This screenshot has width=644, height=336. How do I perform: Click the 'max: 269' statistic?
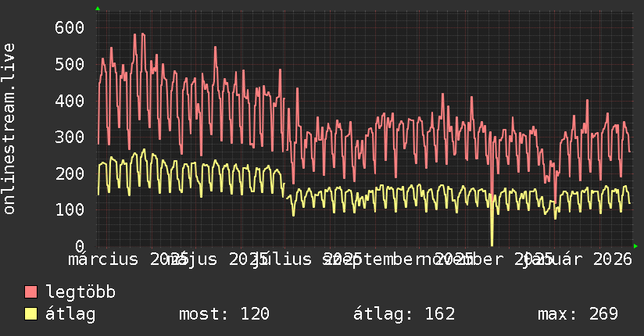point(578,314)
